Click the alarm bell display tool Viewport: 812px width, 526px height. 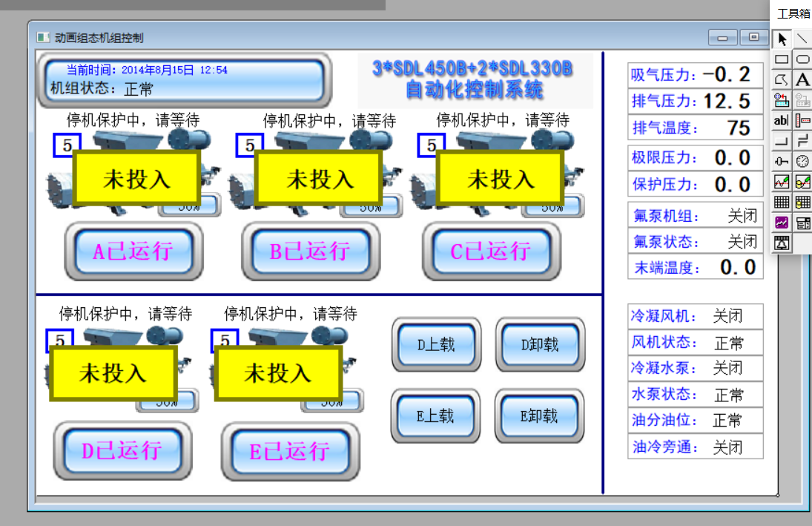coord(782,242)
